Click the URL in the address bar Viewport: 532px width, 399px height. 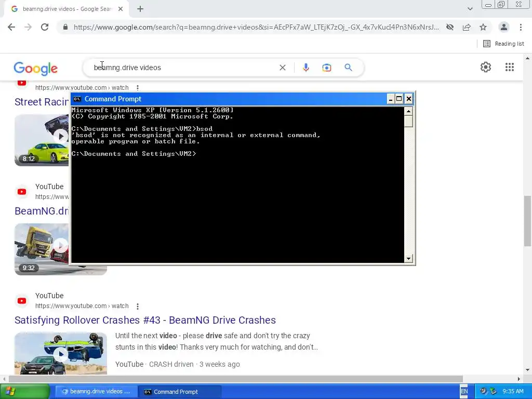256,27
